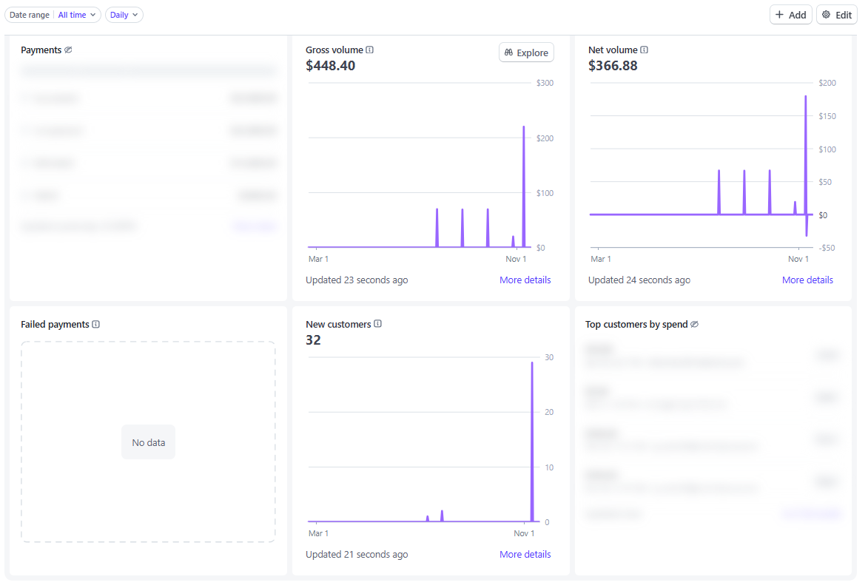Open the Gross volume info icon
Screen dimensions: 868x588
tap(369, 50)
